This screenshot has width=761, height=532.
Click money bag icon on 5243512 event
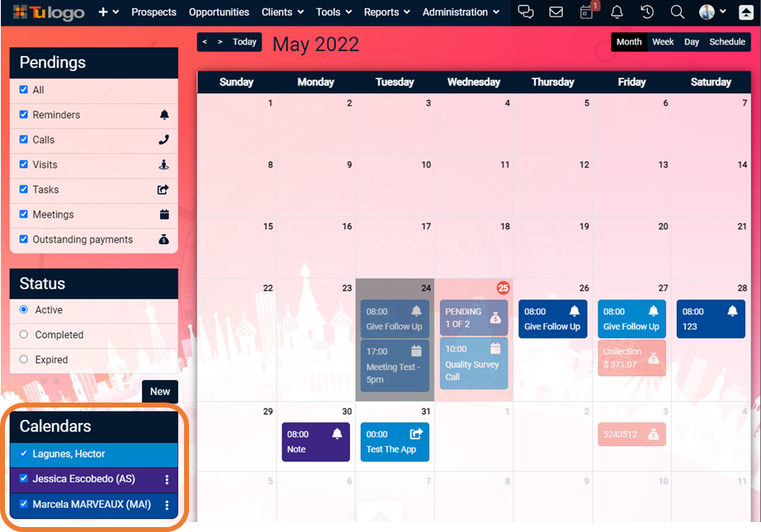point(653,435)
